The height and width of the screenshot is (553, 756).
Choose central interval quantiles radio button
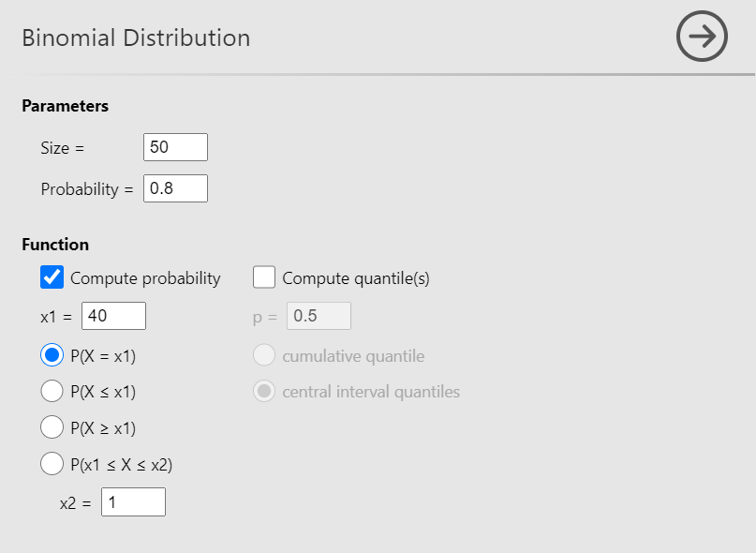(x=264, y=391)
